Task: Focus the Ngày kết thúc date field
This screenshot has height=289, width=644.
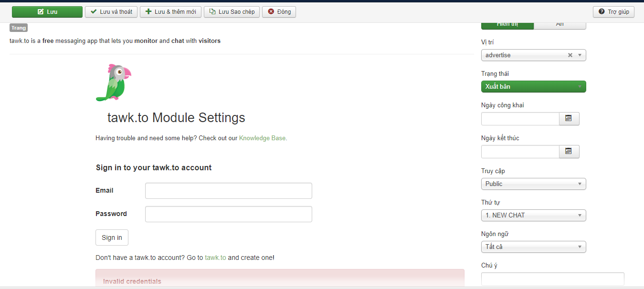Action: click(520, 152)
